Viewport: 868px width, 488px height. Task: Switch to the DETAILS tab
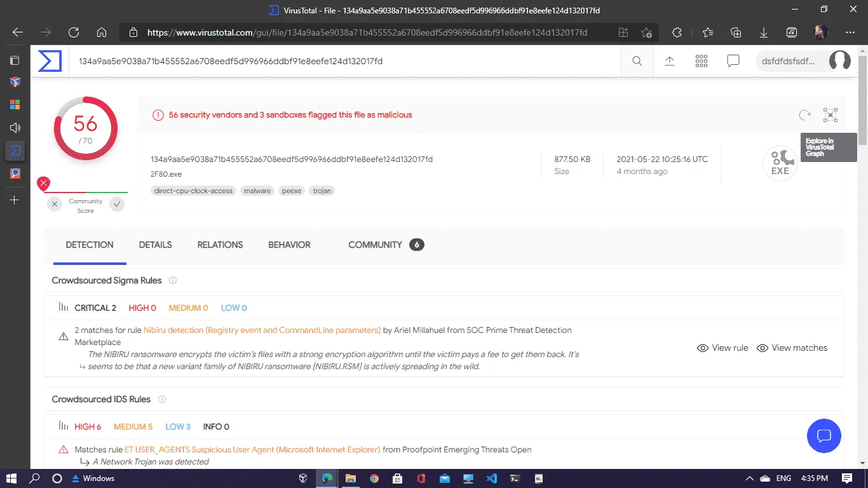tap(156, 245)
